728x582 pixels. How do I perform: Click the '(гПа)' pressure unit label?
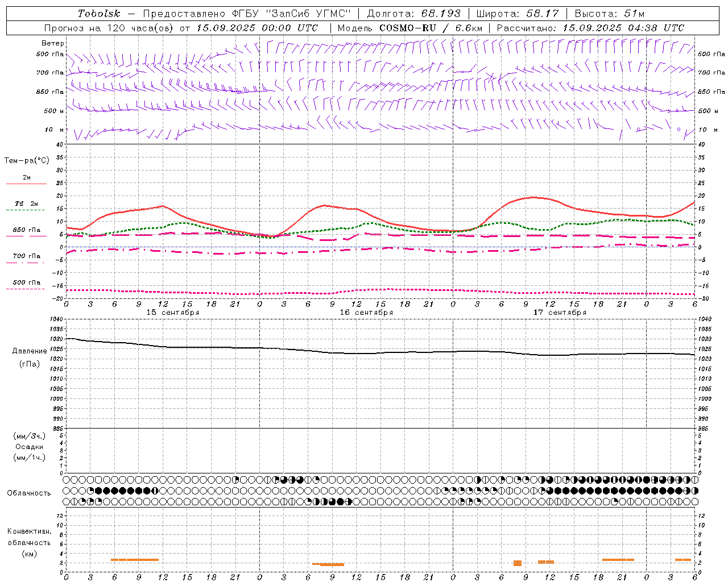(x=30, y=364)
